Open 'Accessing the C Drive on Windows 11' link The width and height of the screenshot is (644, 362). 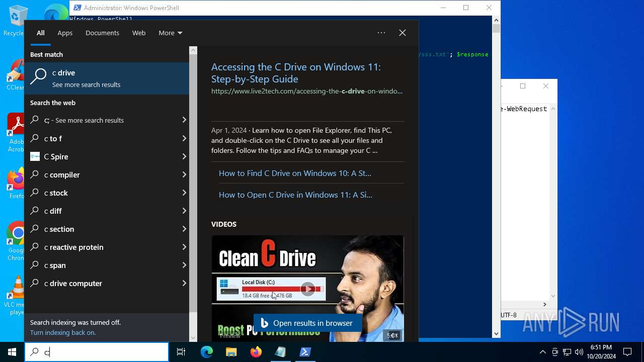click(296, 73)
